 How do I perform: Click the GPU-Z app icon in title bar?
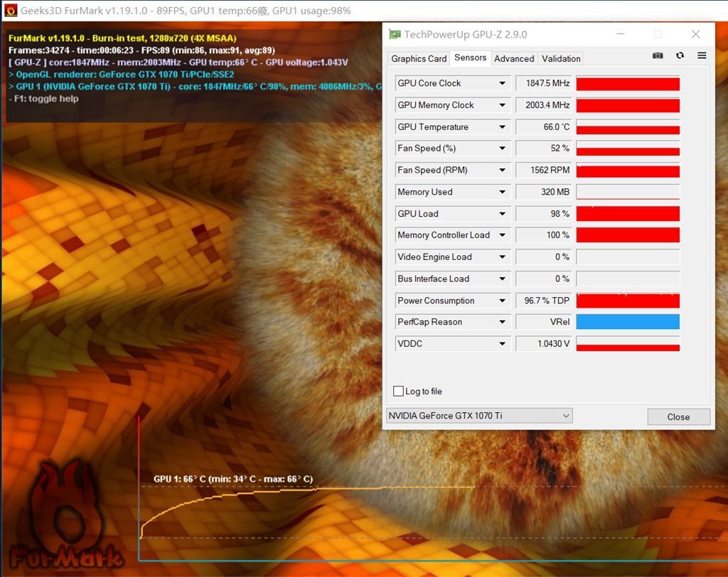(395, 34)
